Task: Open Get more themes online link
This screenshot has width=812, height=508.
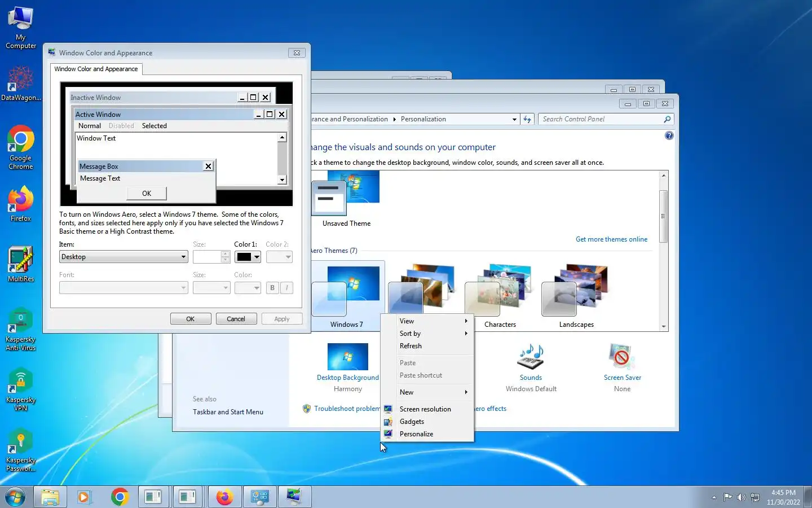Action: [x=611, y=239]
